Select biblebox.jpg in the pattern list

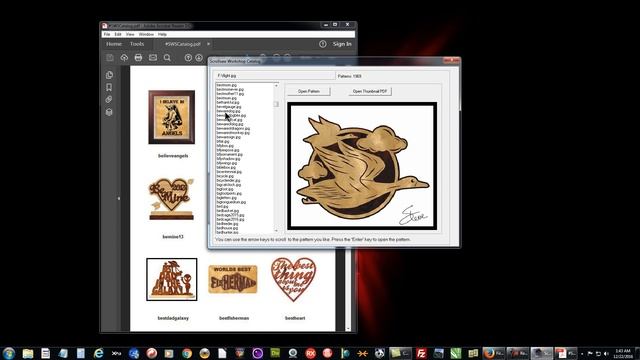coord(226,167)
